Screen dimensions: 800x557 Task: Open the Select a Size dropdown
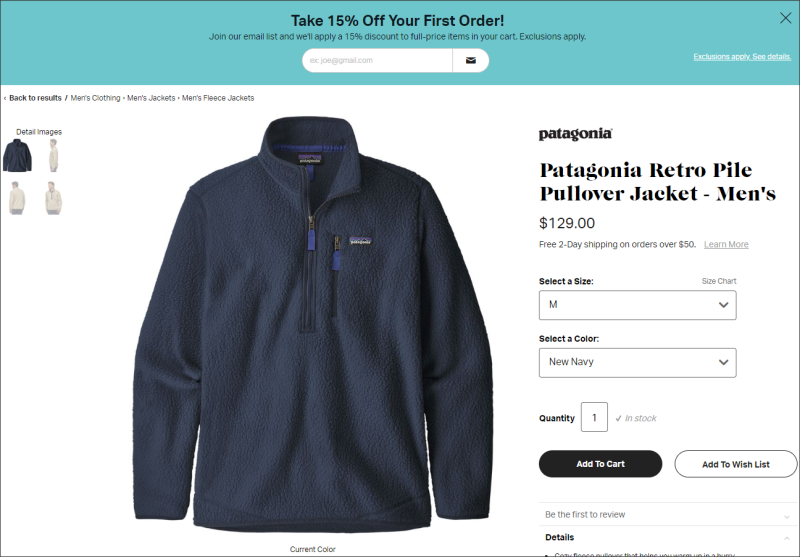tap(638, 305)
